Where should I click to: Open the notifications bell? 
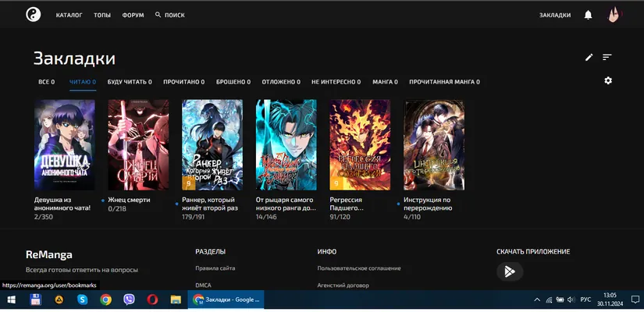(x=588, y=15)
